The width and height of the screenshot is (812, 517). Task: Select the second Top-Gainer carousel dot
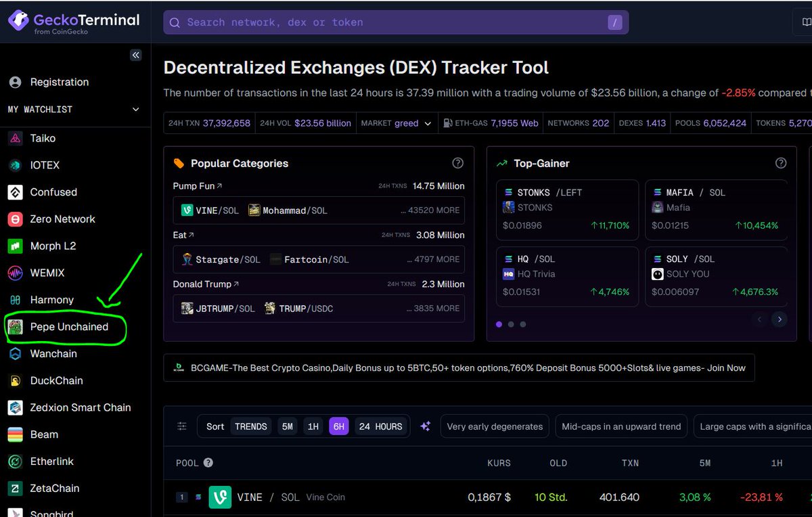point(511,324)
